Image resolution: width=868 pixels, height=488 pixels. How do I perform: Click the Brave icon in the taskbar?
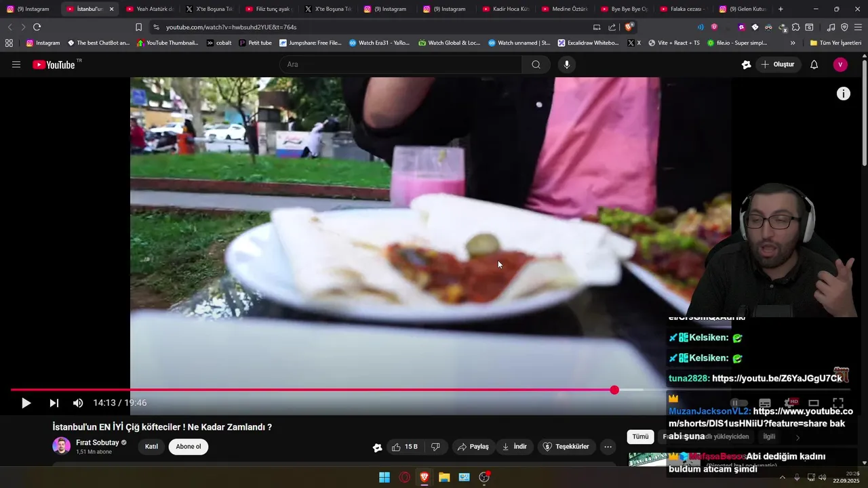pos(425,477)
